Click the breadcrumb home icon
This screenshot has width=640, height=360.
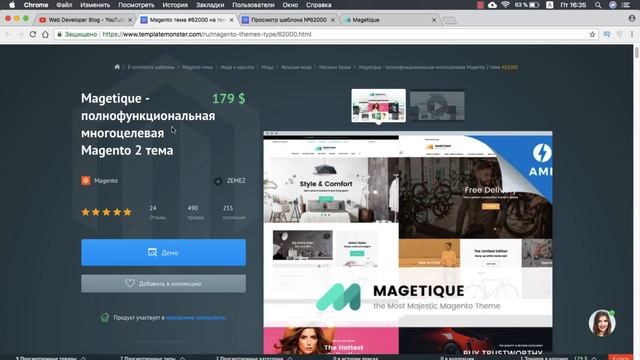[117, 67]
